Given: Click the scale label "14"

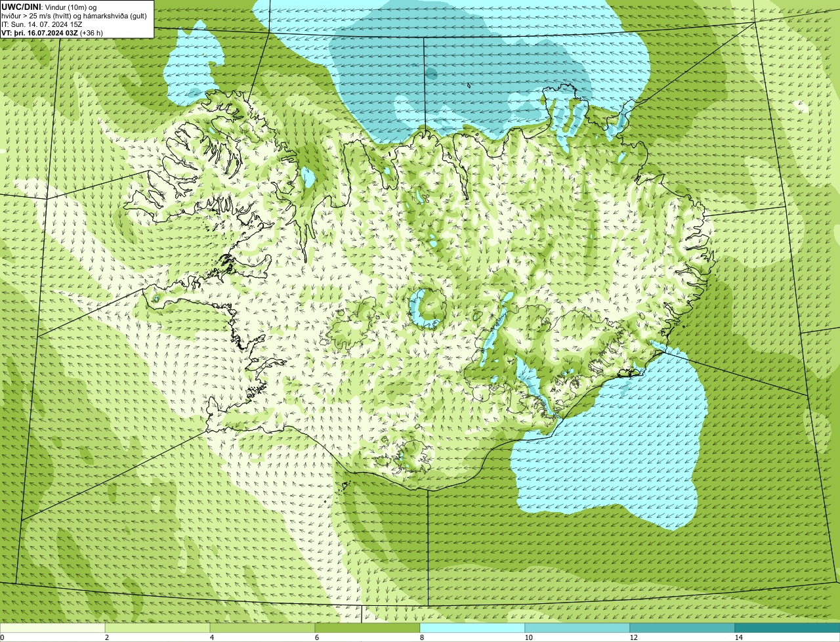Looking at the screenshot, I should point(738,637).
